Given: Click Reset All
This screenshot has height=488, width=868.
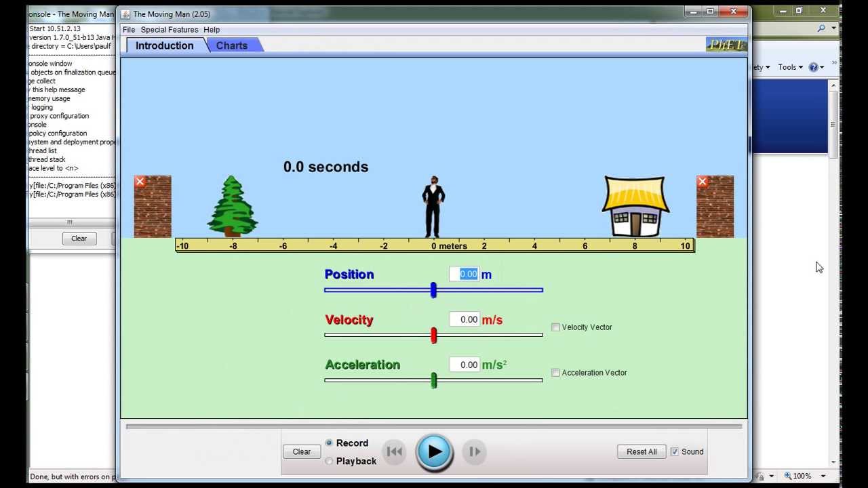Looking at the screenshot, I should point(642,451).
